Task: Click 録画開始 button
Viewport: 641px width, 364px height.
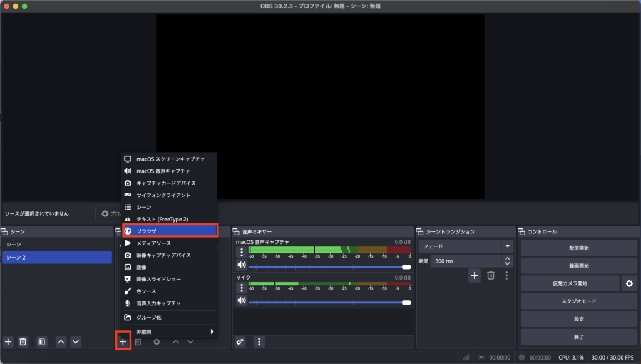Action: pyautogui.click(x=578, y=266)
